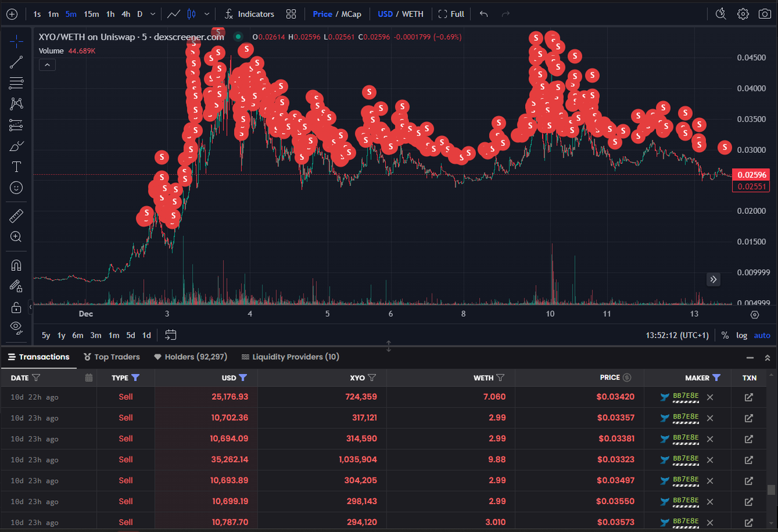Click the go to date calendar icon
The width and height of the screenshot is (778, 532).
tap(171, 335)
